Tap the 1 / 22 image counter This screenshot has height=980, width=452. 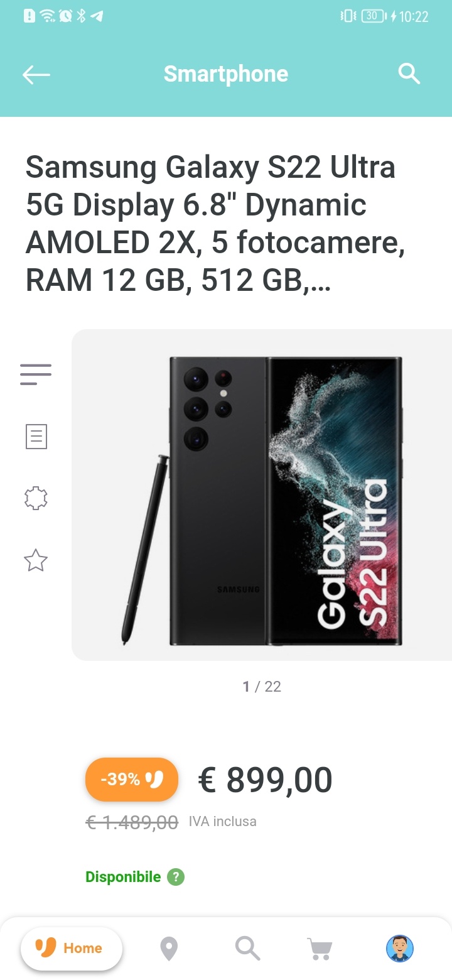[x=262, y=687]
